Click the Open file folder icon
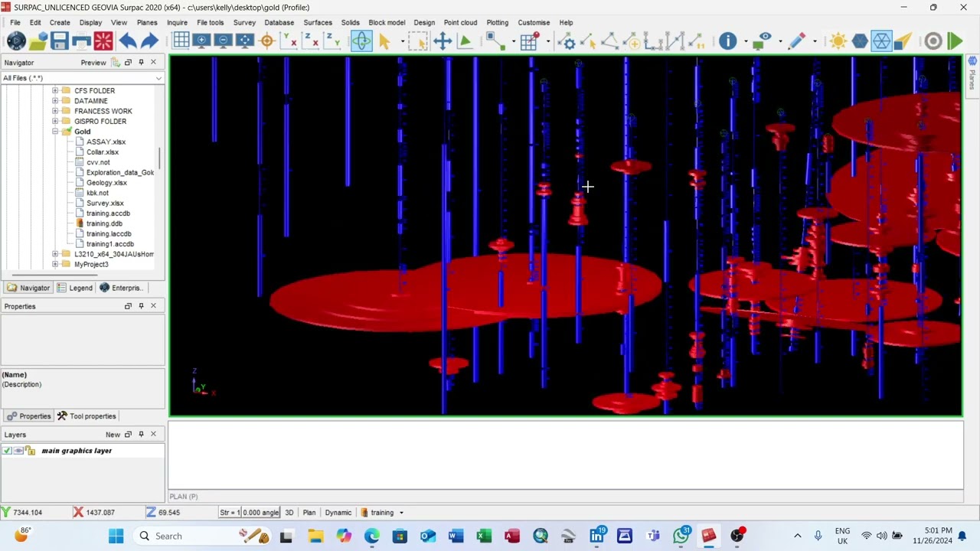Viewport: 980px width, 551px height. 38,41
